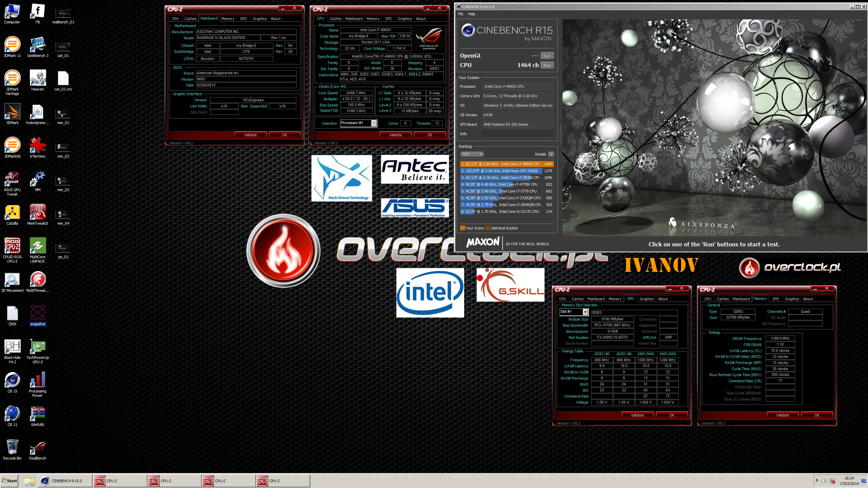Image resolution: width=868 pixels, height=488 pixels.
Task: Open the CPU ranking dropdown in Cinebench
Action: coord(472,154)
